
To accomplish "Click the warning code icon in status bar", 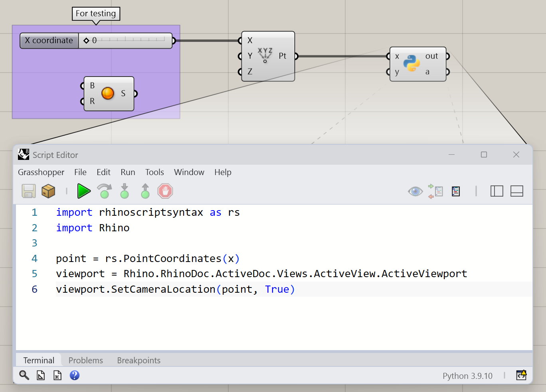I will point(521,375).
